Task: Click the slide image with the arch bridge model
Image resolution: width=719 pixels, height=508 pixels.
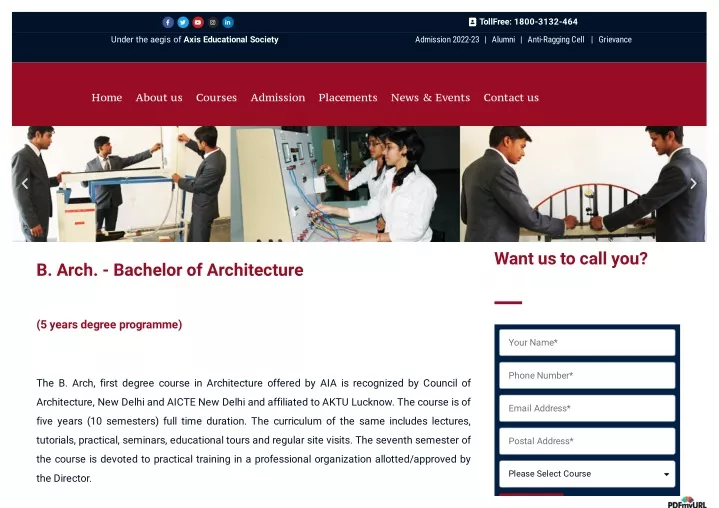Action: [x=583, y=184]
